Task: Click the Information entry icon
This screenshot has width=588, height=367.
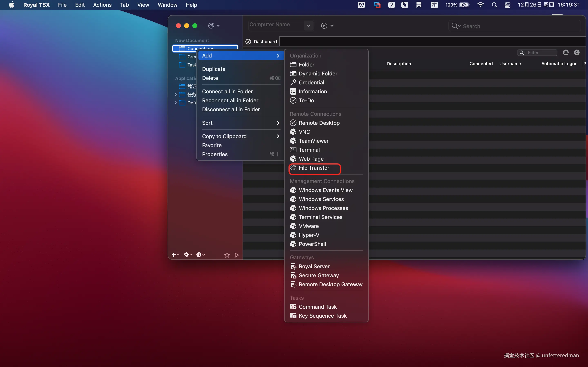Action: (x=293, y=92)
